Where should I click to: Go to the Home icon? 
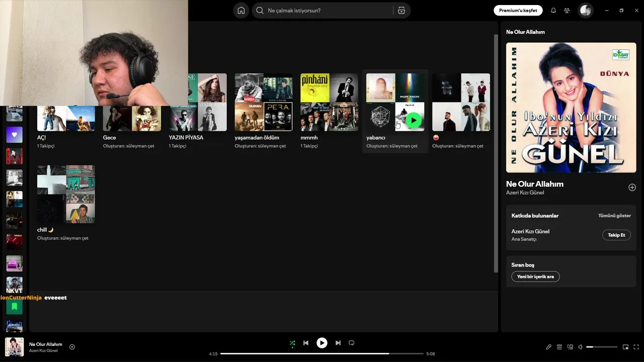tap(241, 11)
